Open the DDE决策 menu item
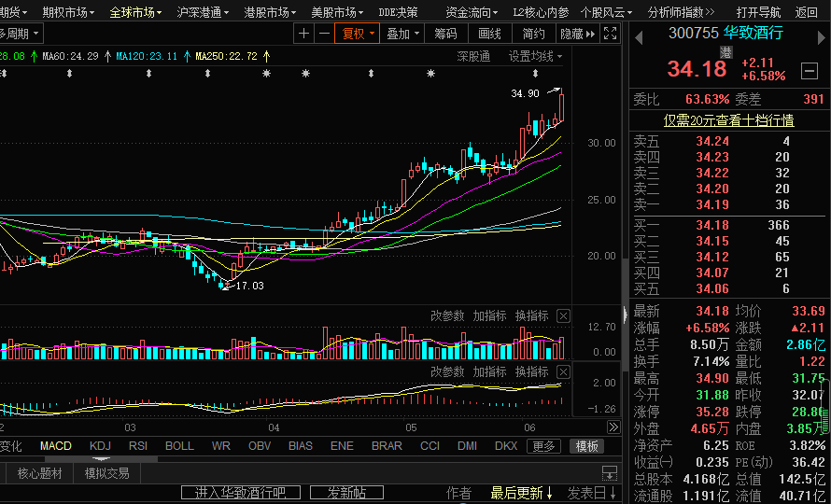Image resolution: width=831 pixels, height=504 pixels. tap(398, 11)
